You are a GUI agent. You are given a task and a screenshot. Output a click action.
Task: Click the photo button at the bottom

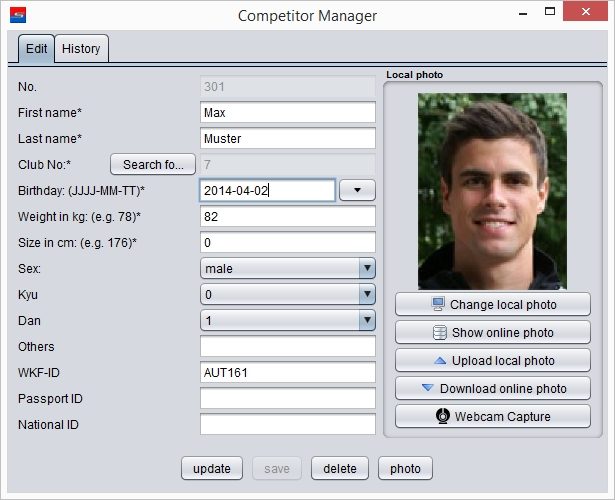(405, 468)
